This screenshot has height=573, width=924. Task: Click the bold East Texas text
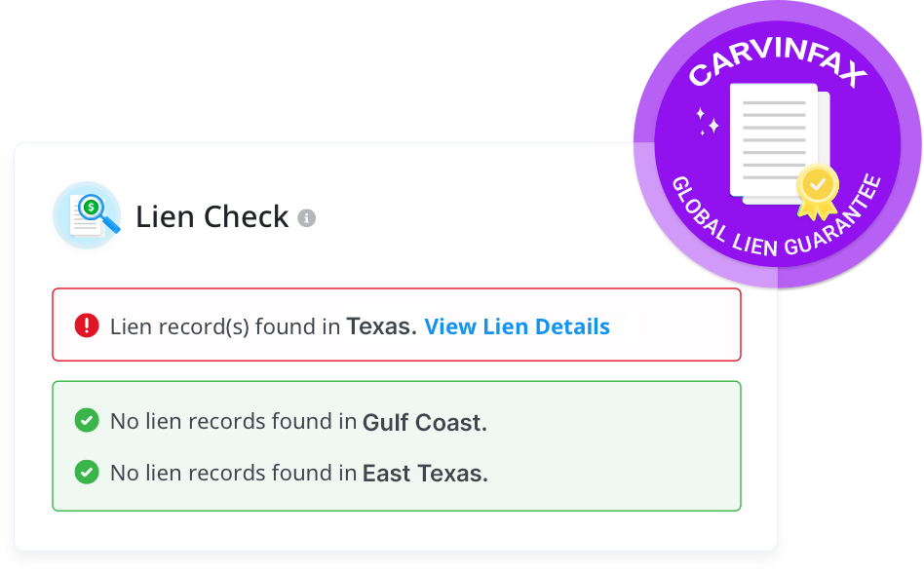click(x=424, y=474)
